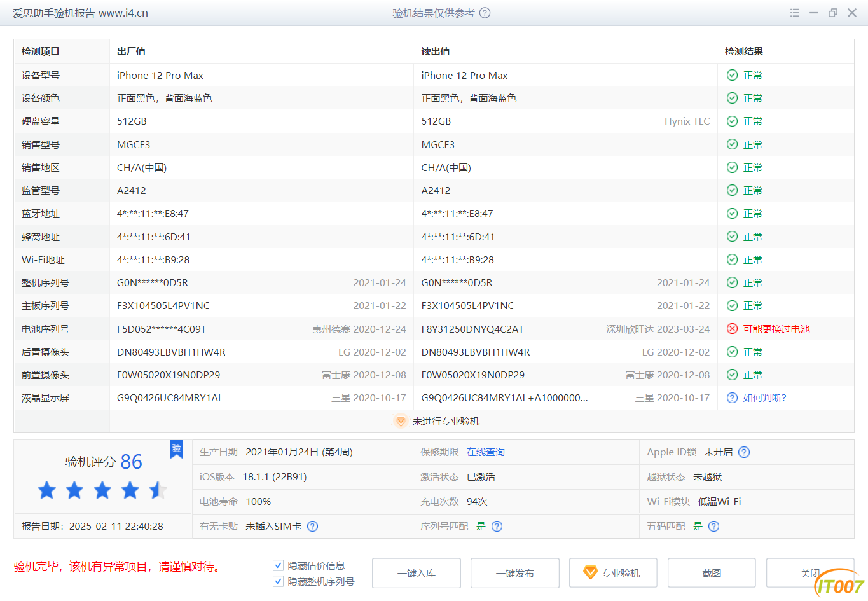
Task: Click the 出厂值 column header
Action: point(132,52)
